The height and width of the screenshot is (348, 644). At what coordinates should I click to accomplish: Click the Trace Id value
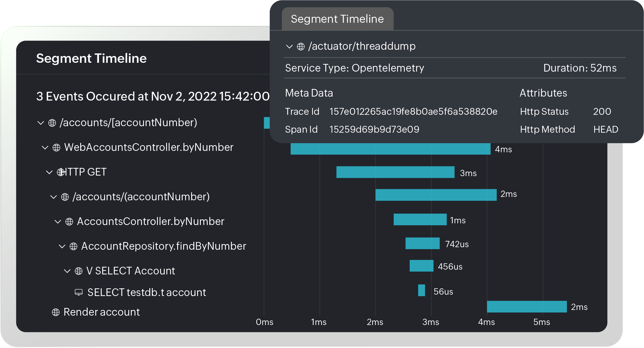click(x=413, y=112)
